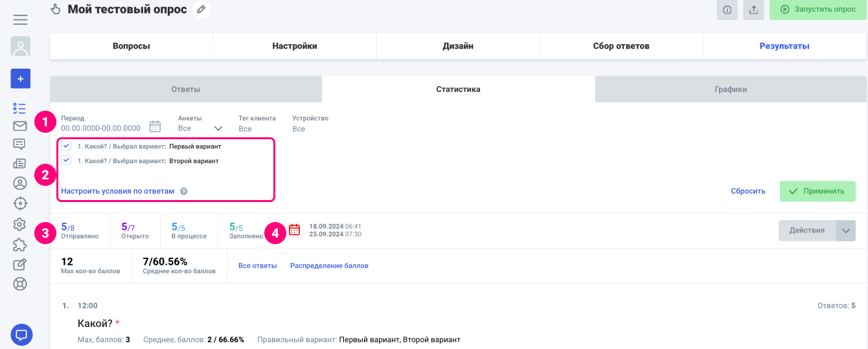
Task: Click the pencil icon to rename survey
Action: click(201, 10)
